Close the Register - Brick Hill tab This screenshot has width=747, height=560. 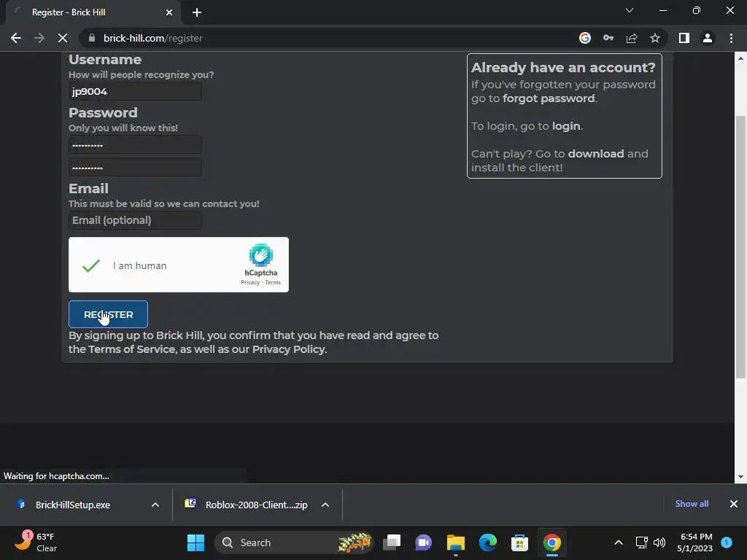(x=169, y=12)
